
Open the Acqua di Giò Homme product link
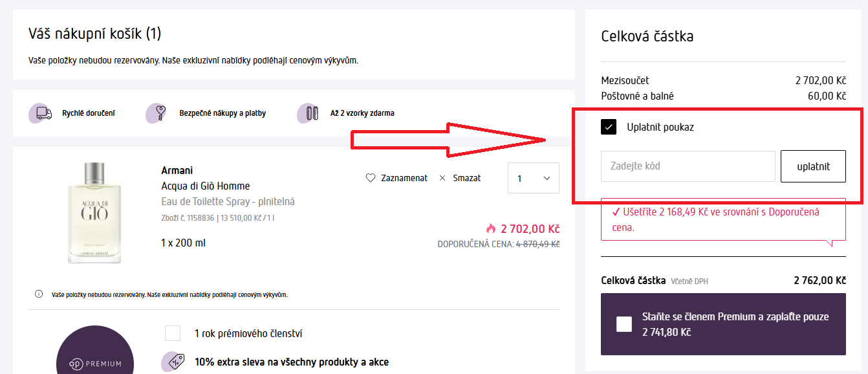pos(205,186)
